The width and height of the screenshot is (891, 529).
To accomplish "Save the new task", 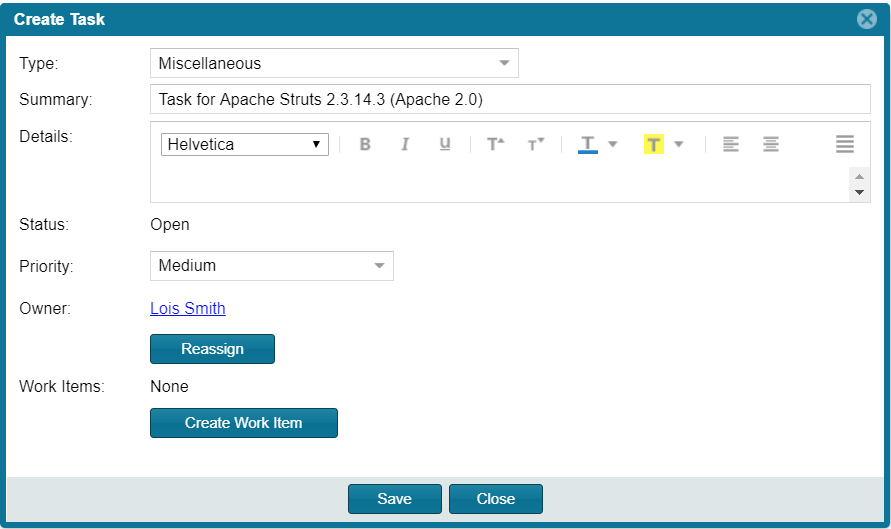I will click(395, 499).
